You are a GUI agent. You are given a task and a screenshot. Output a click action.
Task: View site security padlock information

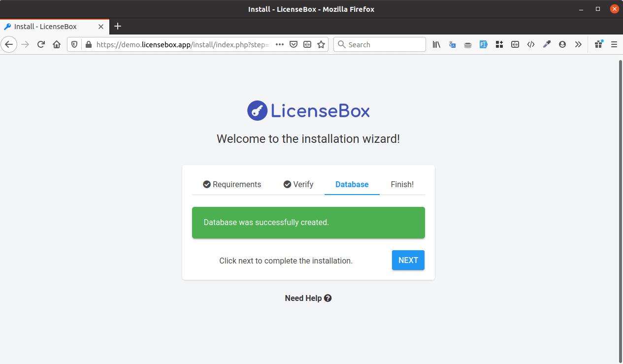[x=89, y=44]
